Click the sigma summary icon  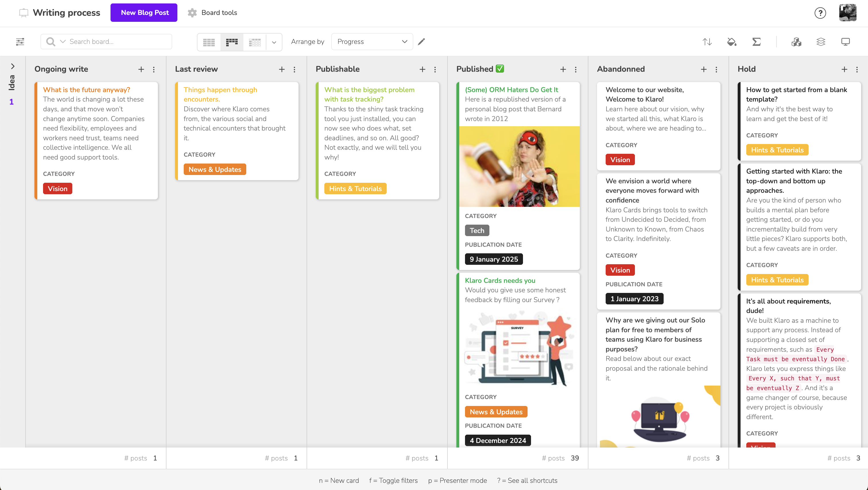(x=756, y=42)
